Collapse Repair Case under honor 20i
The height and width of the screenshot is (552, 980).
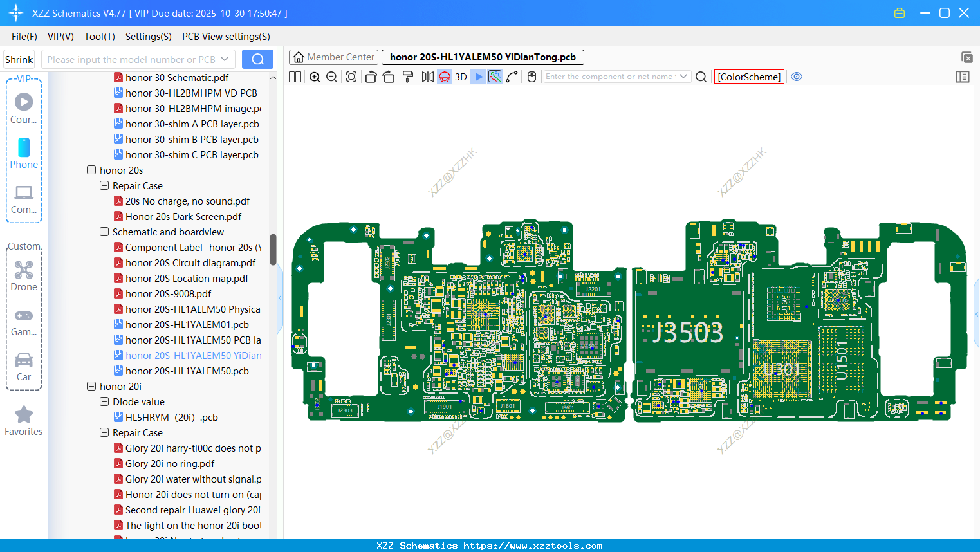click(x=104, y=433)
